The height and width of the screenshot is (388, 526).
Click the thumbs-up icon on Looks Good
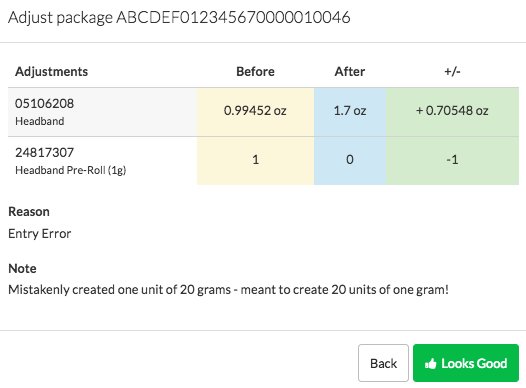tap(430, 364)
